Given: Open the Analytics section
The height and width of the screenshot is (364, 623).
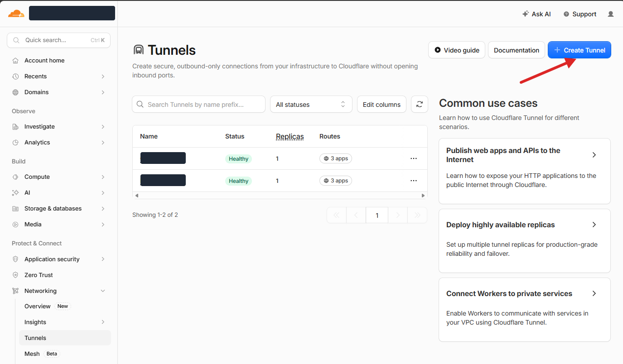Looking at the screenshot, I should click(x=37, y=143).
